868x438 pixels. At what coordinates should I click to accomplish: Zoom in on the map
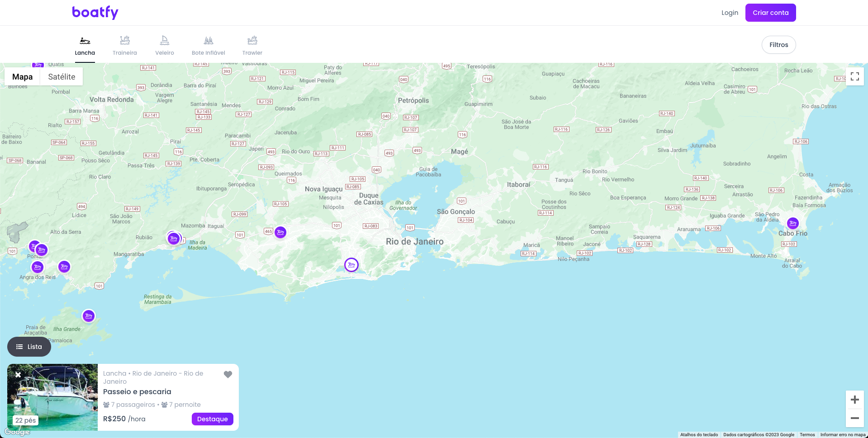click(855, 400)
